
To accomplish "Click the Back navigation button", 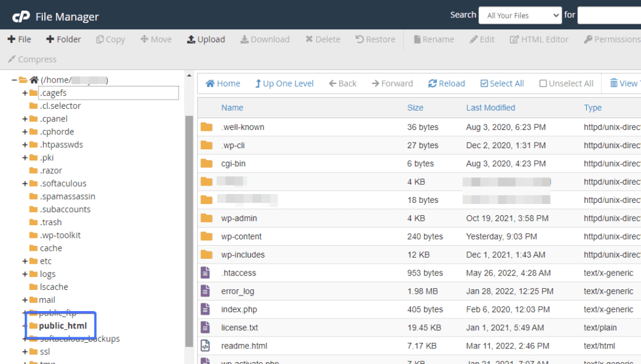I will click(x=342, y=83).
